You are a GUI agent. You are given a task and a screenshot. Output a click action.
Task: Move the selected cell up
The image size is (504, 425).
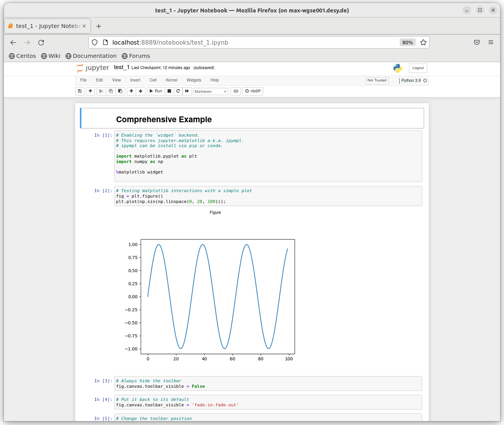[x=131, y=91]
